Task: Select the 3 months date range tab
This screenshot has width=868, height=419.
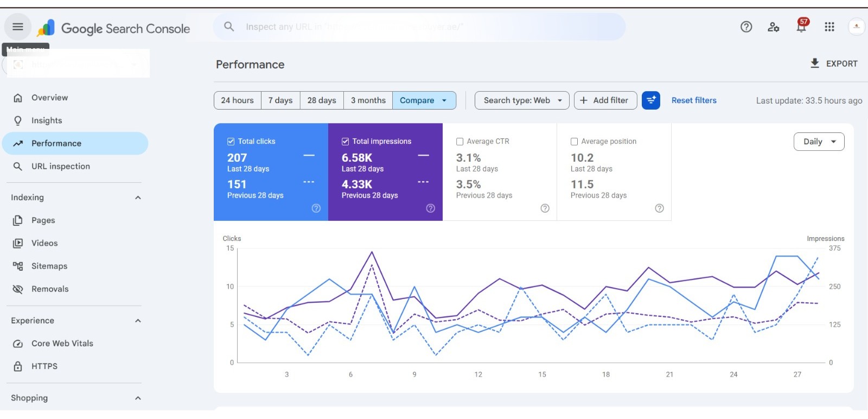Action: [x=368, y=100]
